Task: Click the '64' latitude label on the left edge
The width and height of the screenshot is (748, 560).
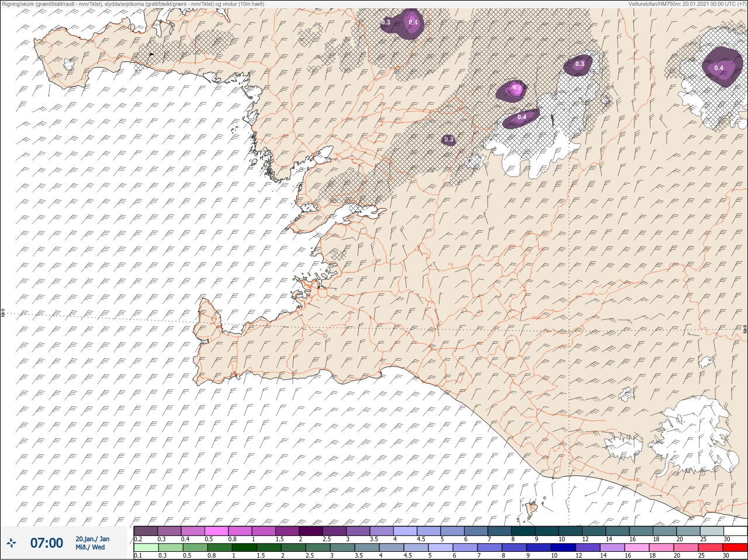Action: coord(2,313)
